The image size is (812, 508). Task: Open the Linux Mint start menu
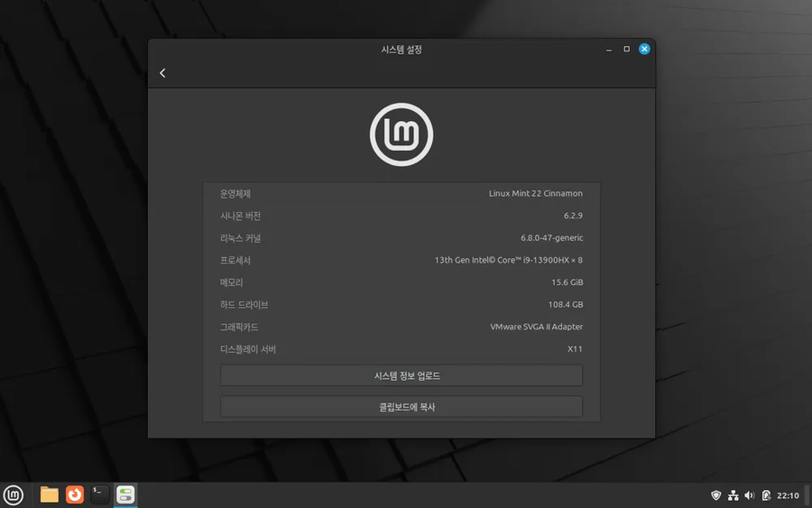[x=14, y=495]
